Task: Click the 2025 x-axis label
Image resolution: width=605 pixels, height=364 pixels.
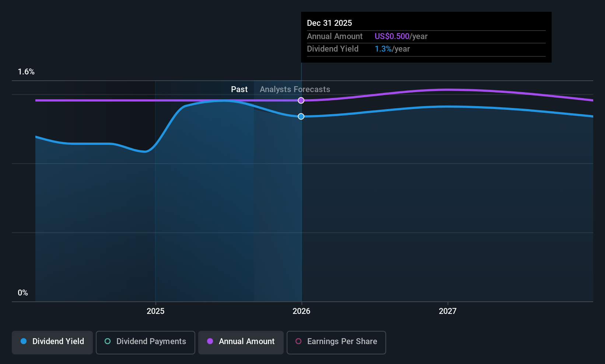Action: click(x=155, y=311)
